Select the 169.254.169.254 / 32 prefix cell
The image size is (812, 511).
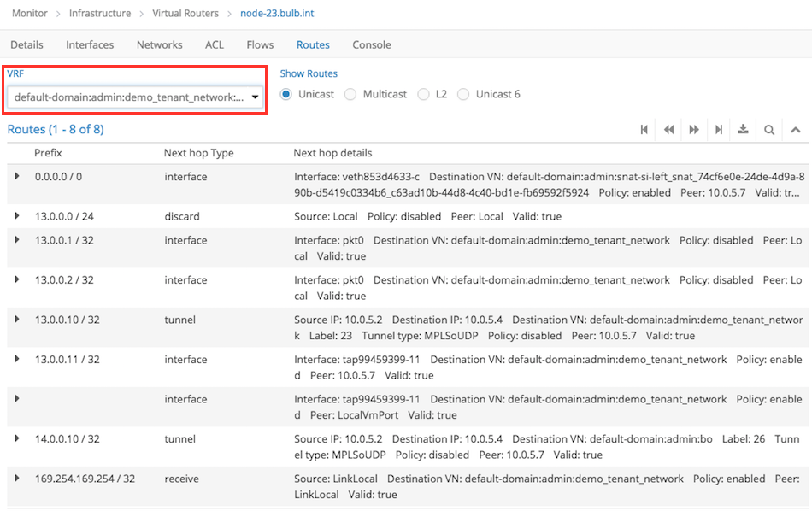(85, 479)
